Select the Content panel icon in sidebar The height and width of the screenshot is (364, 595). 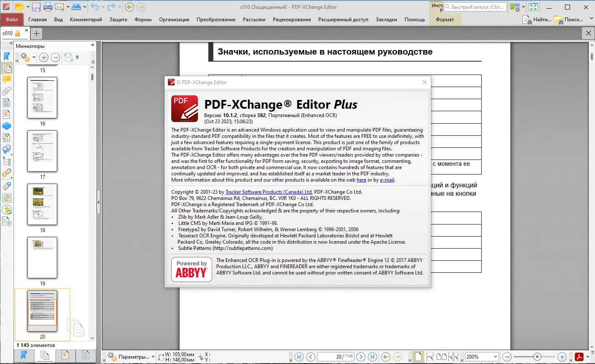click(x=7, y=67)
